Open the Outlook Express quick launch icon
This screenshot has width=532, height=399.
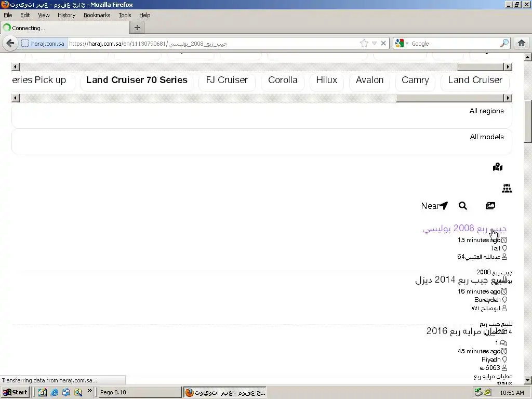coord(66,392)
